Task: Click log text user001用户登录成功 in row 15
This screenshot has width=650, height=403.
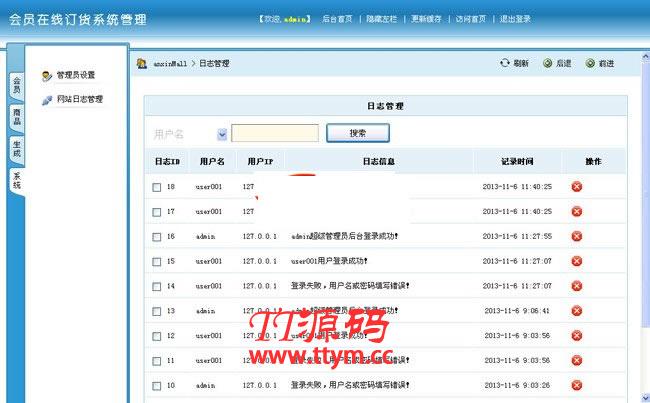Action: click(329, 261)
